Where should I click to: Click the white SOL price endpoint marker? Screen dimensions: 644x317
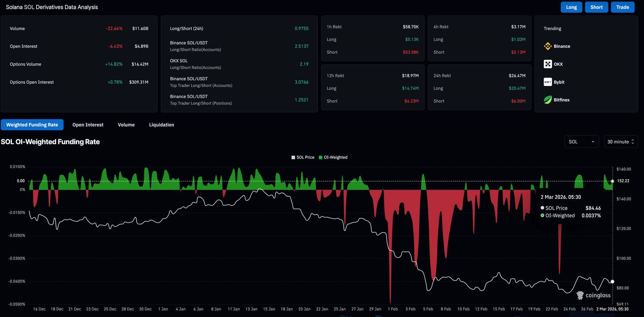(613, 281)
